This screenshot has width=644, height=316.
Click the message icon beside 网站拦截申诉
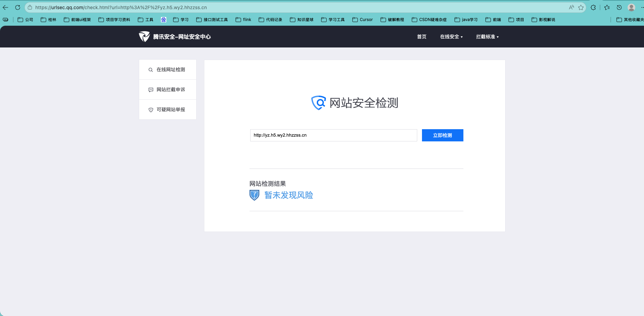pyautogui.click(x=151, y=90)
